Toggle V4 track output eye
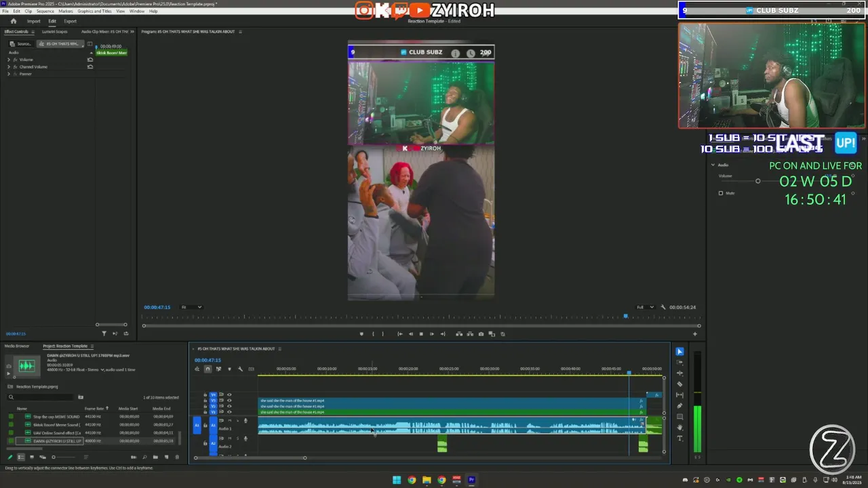868x488 pixels. pyautogui.click(x=229, y=394)
